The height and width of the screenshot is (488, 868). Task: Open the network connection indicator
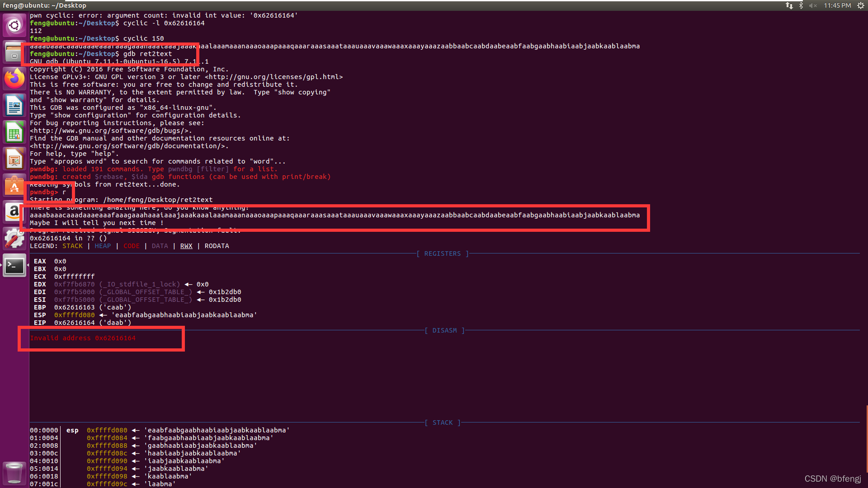coord(789,5)
